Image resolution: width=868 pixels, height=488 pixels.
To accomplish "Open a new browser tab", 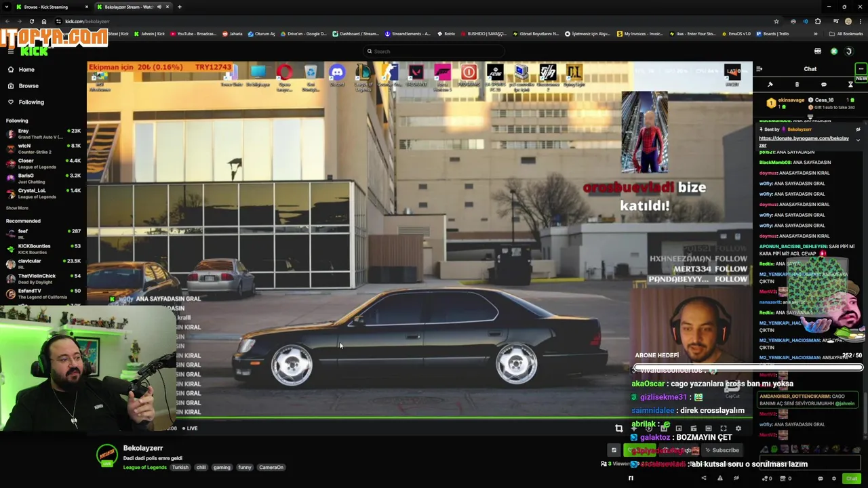I will click(179, 7).
